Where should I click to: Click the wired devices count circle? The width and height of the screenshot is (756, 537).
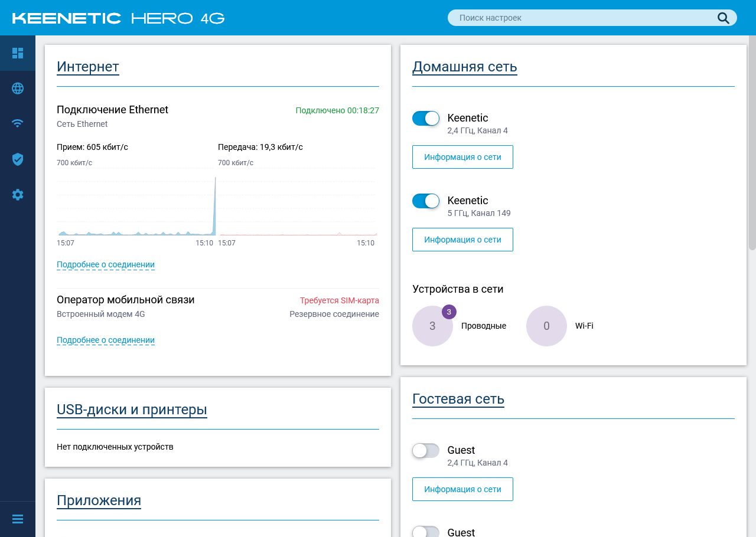pyautogui.click(x=432, y=326)
